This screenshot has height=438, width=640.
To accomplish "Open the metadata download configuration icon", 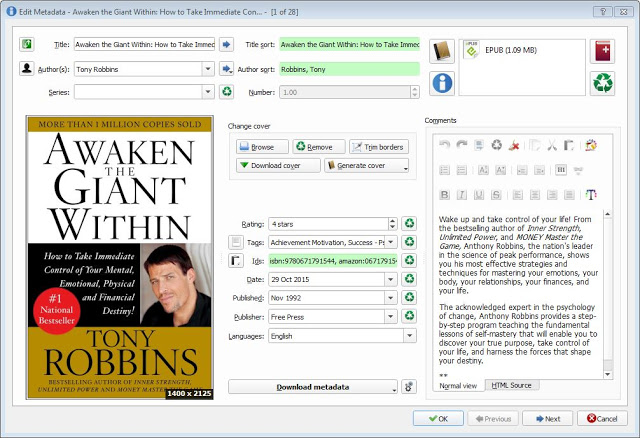I will [408, 387].
